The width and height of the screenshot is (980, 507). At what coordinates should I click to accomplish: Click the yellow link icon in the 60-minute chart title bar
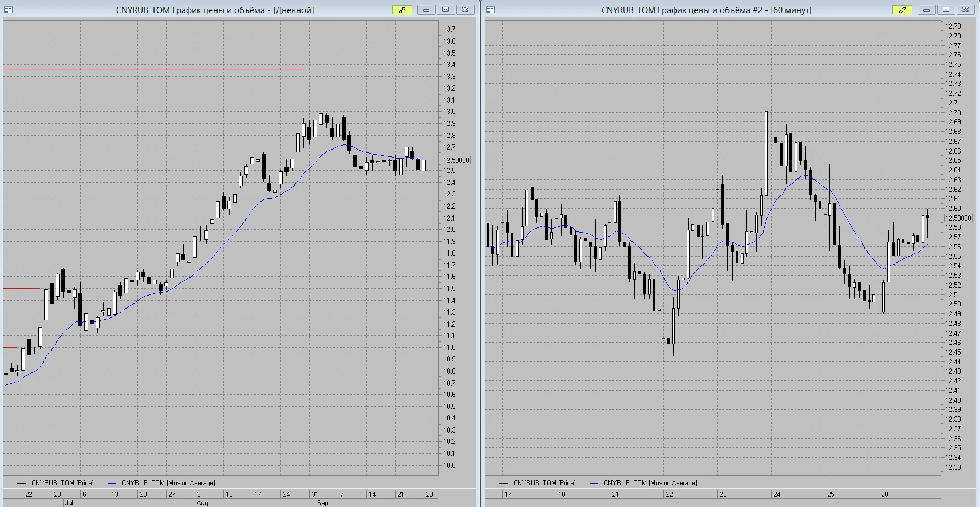(x=902, y=10)
